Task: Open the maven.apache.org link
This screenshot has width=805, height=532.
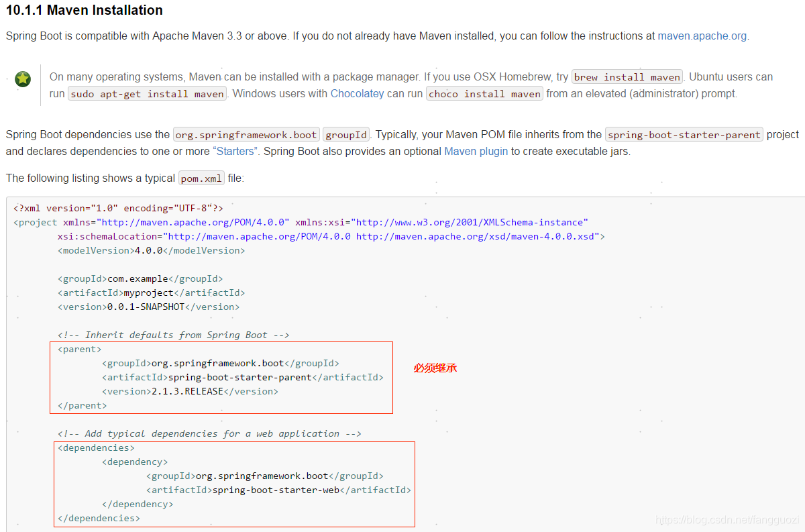Action: (x=702, y=36)
